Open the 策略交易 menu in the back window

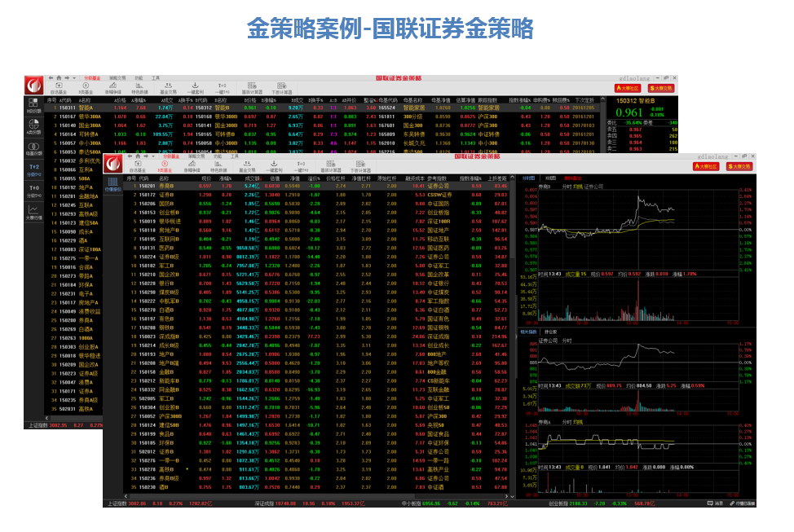117,78
